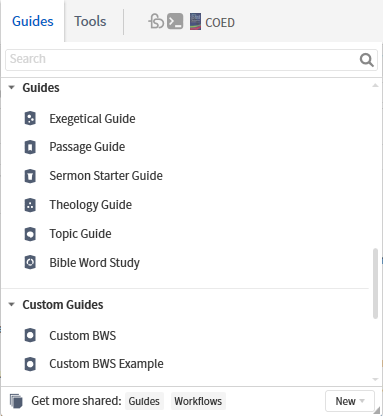Select the Guides tab

click(x=33, y=21)
